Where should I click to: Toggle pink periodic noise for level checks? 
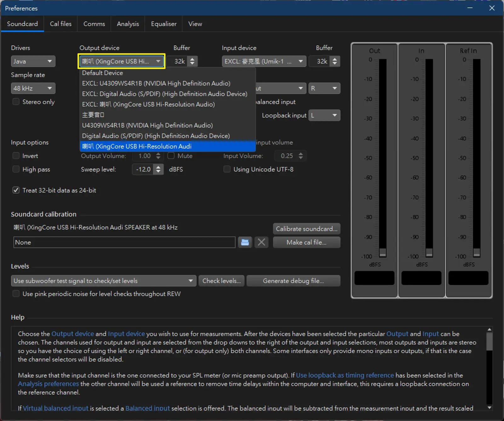16,294
